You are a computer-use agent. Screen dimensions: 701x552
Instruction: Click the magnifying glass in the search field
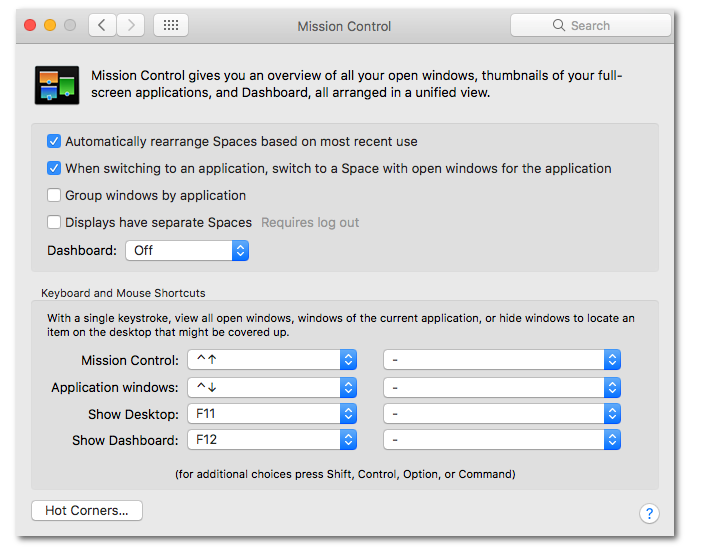click(x=559, y=26)
